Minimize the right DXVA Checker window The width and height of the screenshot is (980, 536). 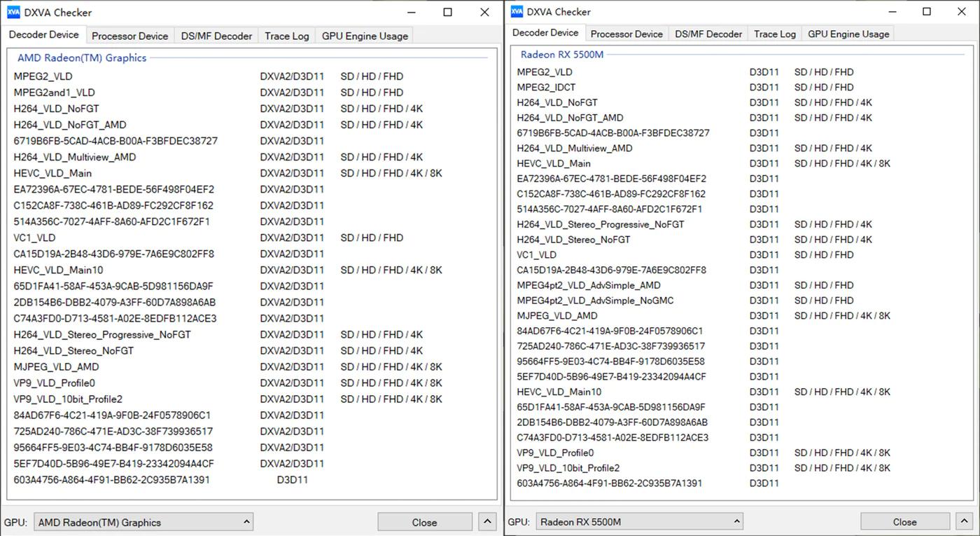click(892, 11)
